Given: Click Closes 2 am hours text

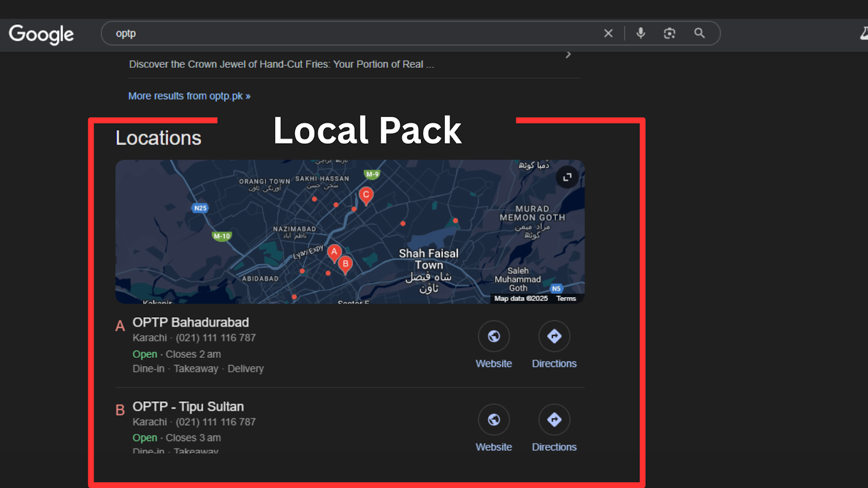Looking at the screenshot, I should pos(193,354).
